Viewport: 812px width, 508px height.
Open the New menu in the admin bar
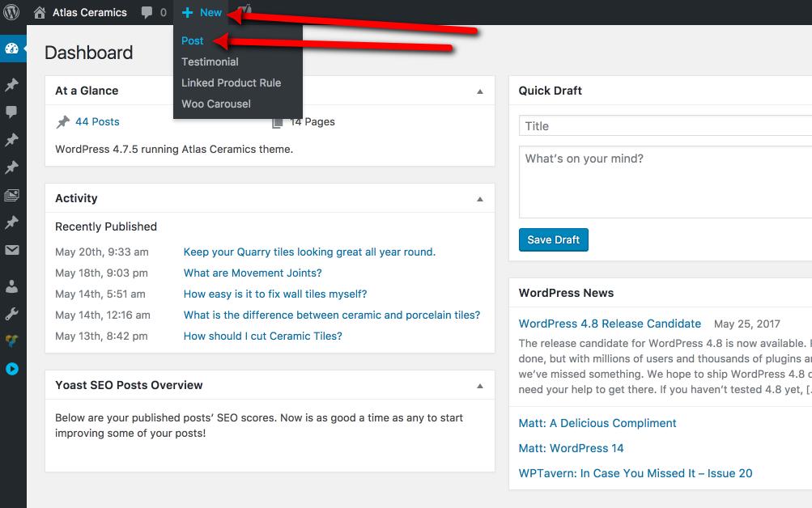(x=202, y=12)
